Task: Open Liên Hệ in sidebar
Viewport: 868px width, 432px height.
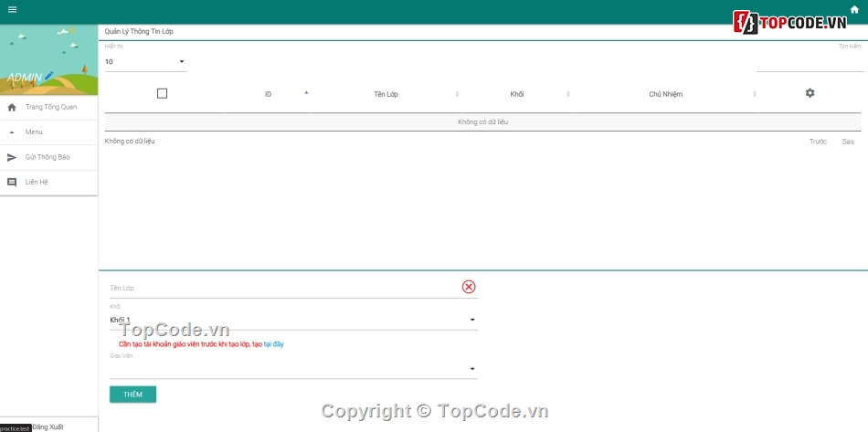Action: [48, 182]
